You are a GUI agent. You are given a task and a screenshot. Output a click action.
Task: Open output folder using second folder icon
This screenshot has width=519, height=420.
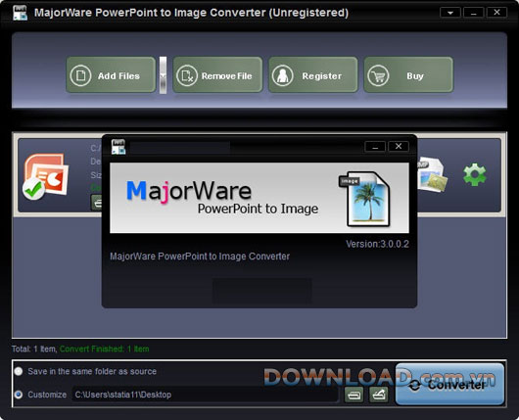[379, 395]
